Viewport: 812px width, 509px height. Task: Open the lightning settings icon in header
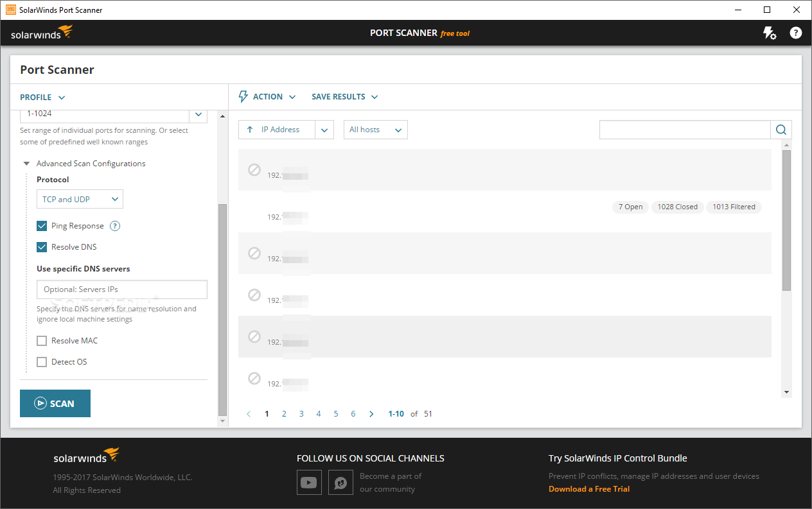coord(770,33)
